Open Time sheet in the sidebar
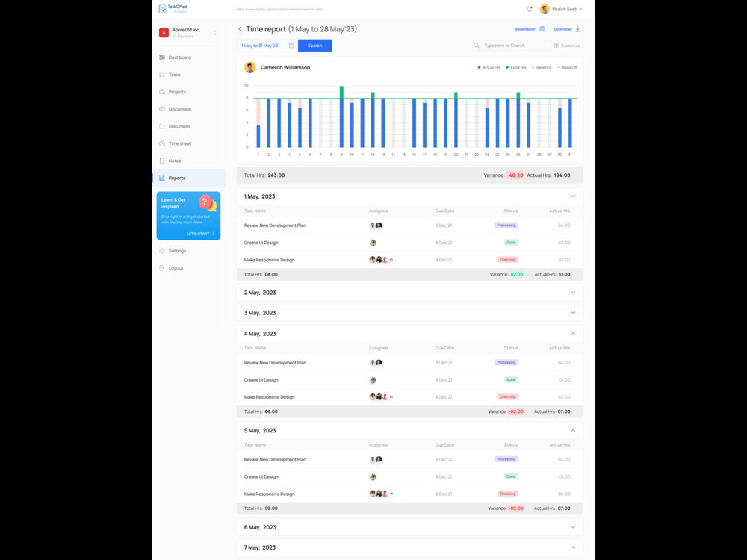Viewport: 747px width, 560px height. point(188,143)
